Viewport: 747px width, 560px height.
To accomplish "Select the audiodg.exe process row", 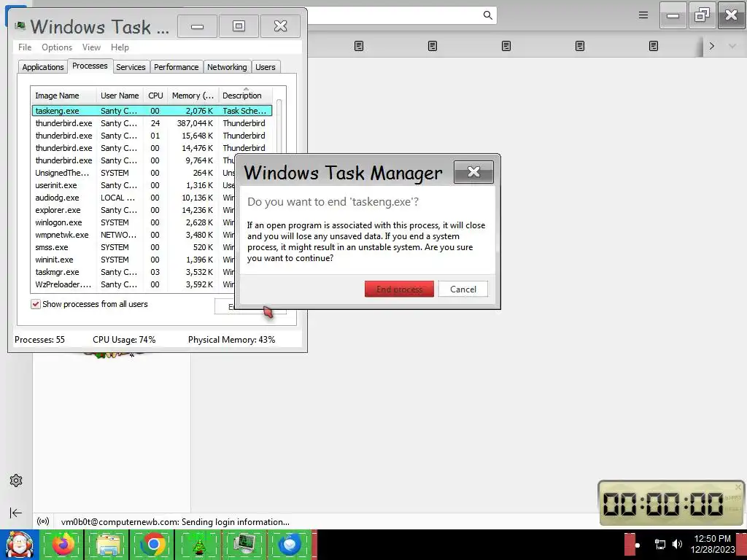I will coord(133,197).
